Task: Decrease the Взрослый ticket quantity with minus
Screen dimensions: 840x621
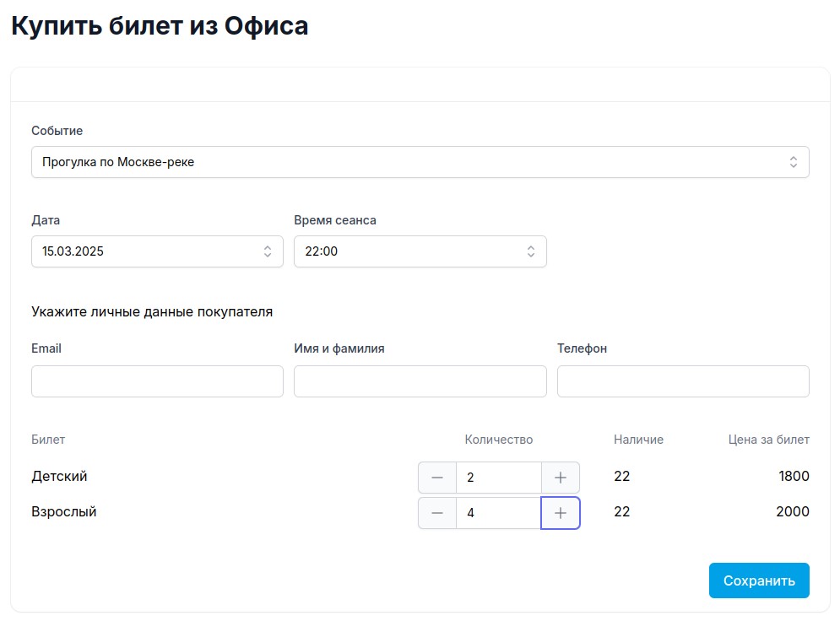Action: tap(437, 512)
